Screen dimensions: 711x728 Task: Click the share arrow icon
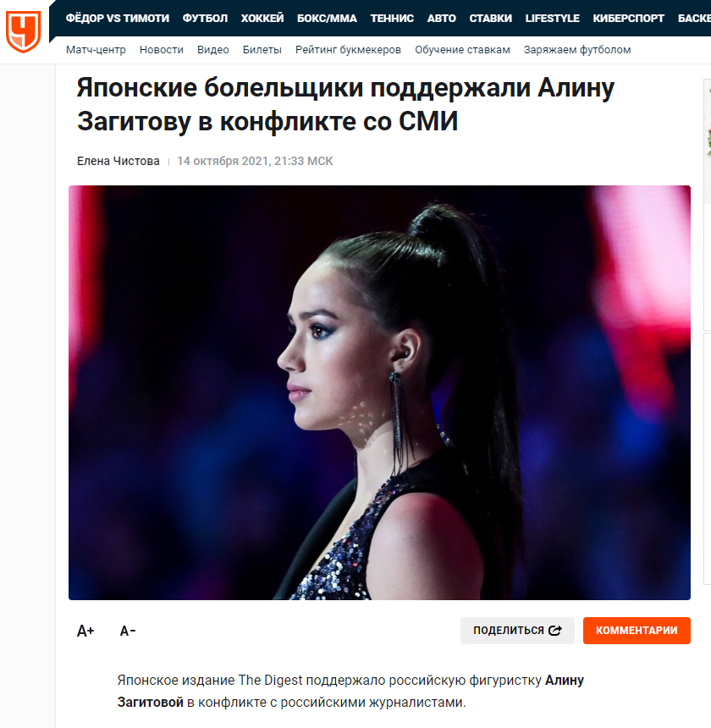(555, 630)
